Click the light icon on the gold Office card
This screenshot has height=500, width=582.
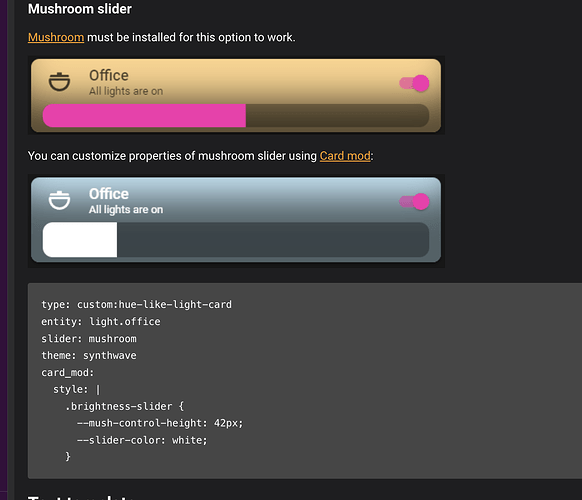coord(59,82)
